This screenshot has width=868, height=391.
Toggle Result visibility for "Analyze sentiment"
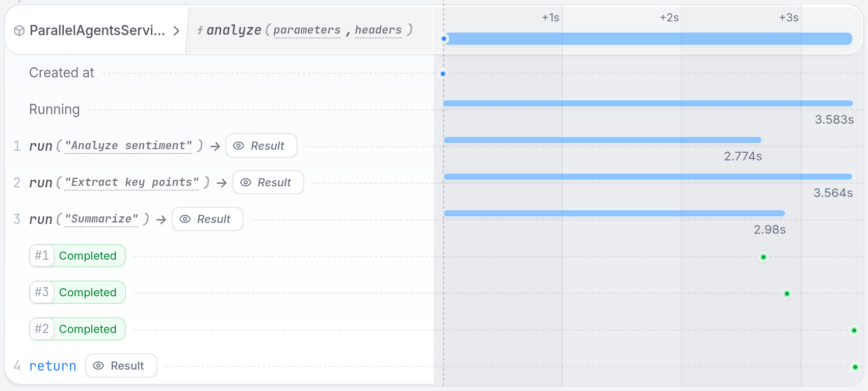pyautogui.click(x=261, y=146)
